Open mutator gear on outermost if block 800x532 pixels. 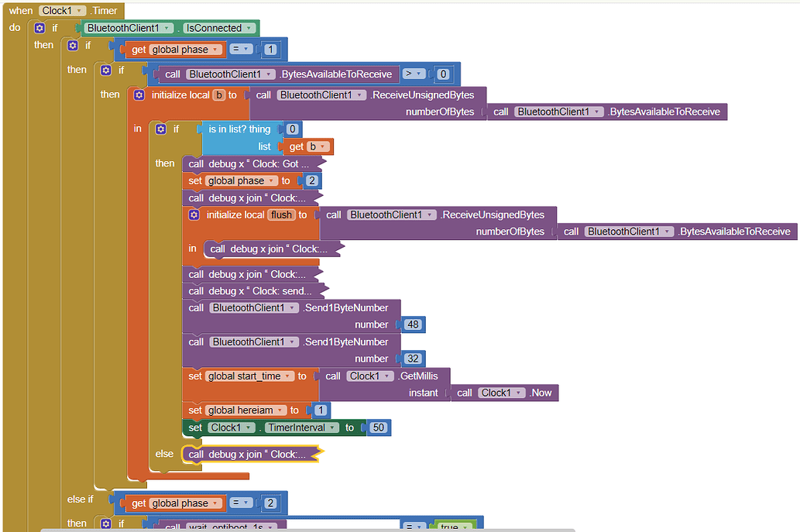(x=40, y=28)
